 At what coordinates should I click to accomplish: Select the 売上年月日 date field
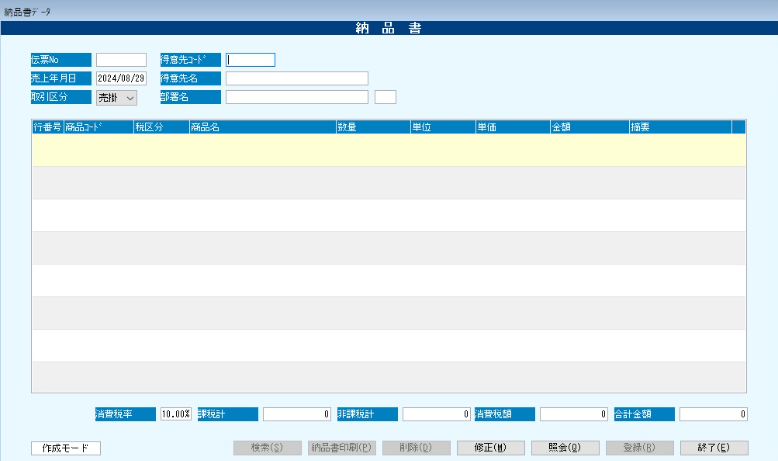[x=121, y=78]
